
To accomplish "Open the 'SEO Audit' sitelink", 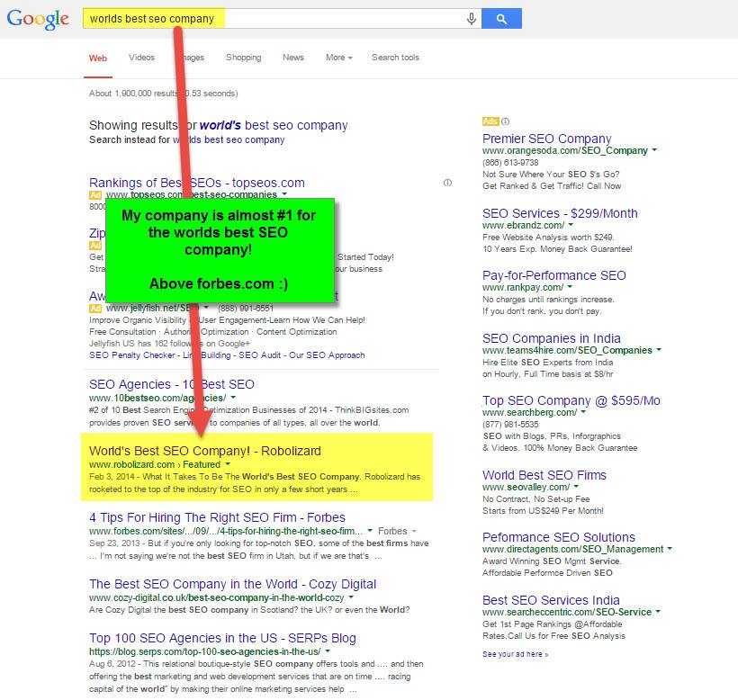I will (259, 355).
